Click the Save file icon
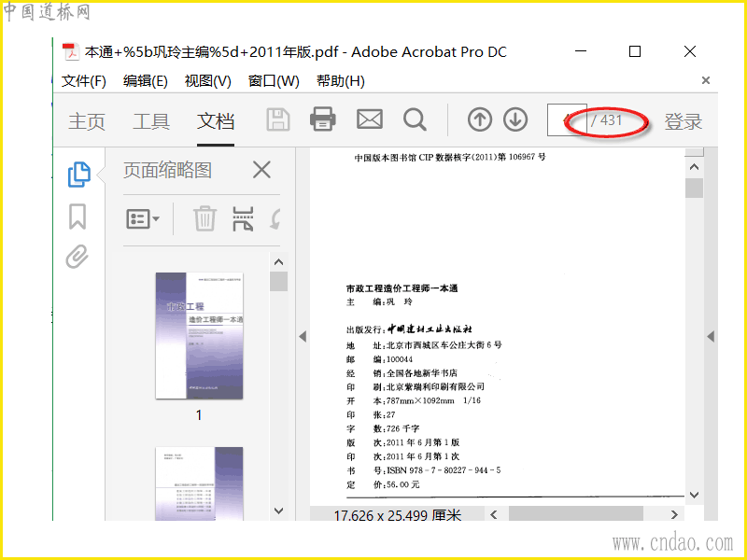The width and height of the screenshot is (747, 560). tap(278, 119)
